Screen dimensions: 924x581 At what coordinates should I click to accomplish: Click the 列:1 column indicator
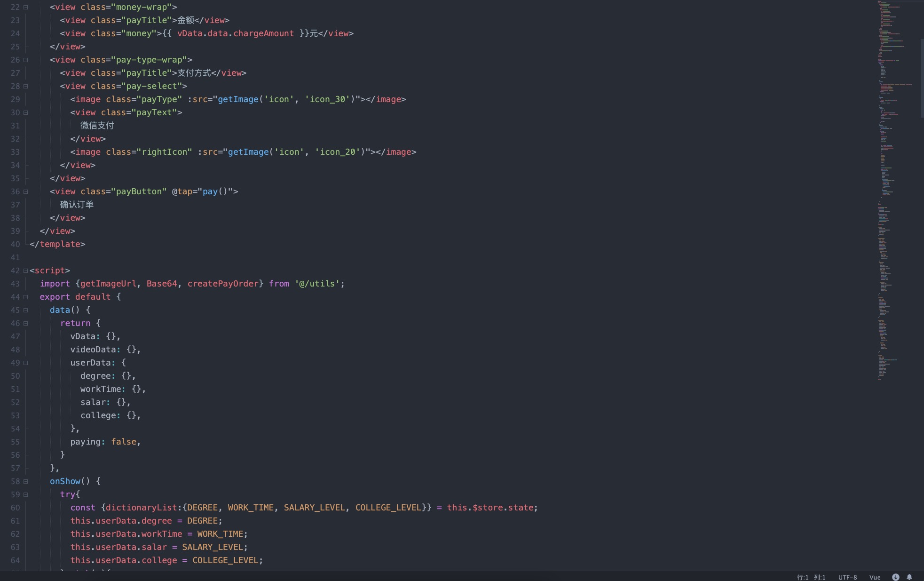click(x=820, y=577)
